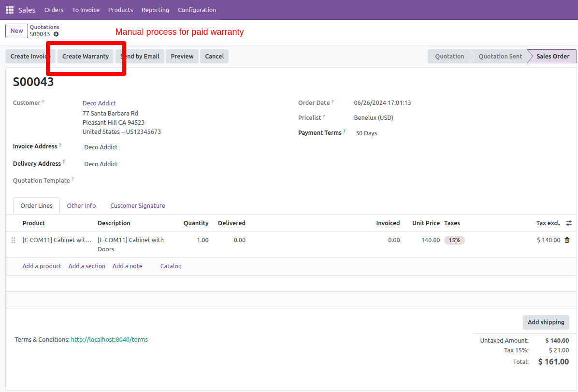Click the help mark next to Customer
The height and width of the screenshot is (392, 578).
[x=43, y=102]
